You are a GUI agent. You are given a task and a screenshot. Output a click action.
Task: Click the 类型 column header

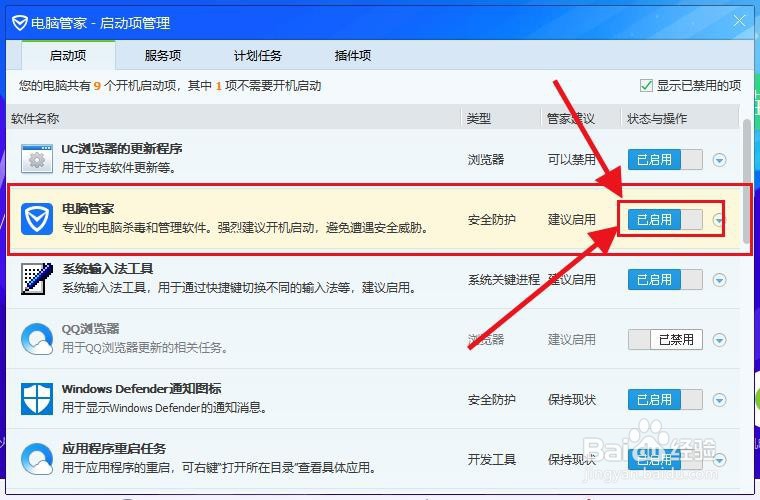point(479,119)
